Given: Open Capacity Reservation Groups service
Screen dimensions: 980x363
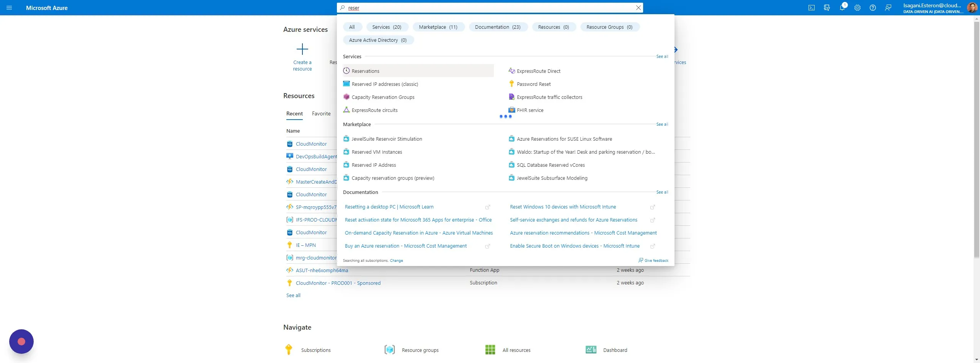Looking at the screenshot, I should tap(379, 97).
